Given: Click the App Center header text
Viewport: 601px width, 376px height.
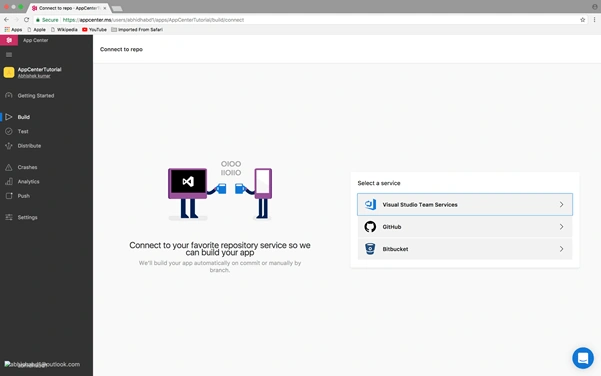Looking at the screenshot, I should (x=35, y=40).
